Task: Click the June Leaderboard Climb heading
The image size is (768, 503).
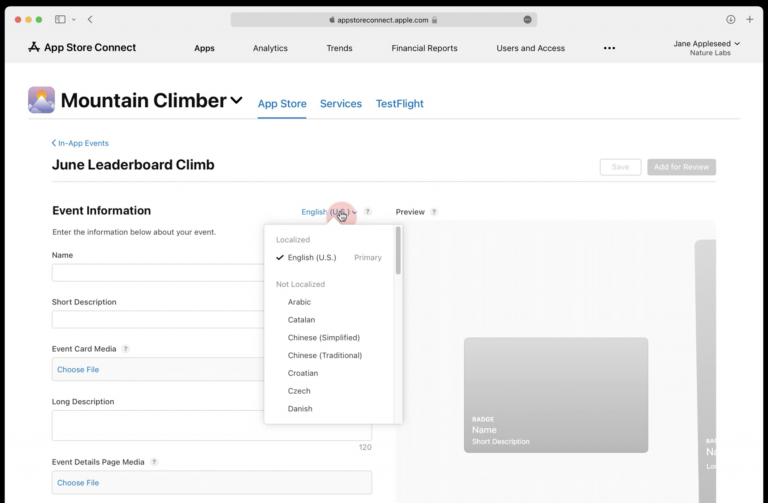Action: coord(133,165)
